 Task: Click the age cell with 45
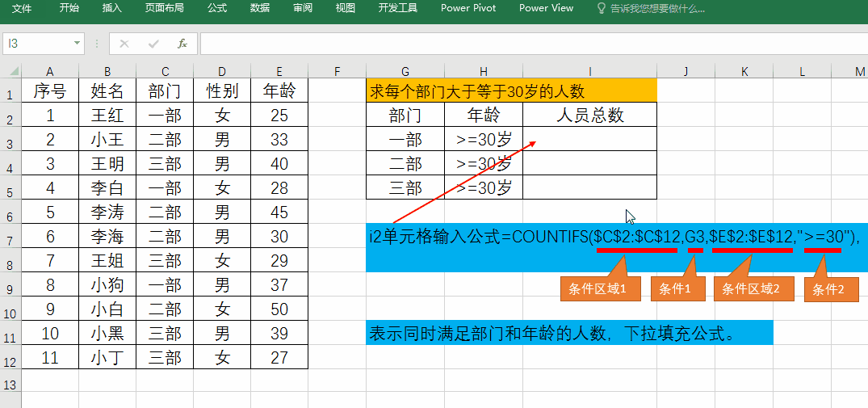coord(279,212)
